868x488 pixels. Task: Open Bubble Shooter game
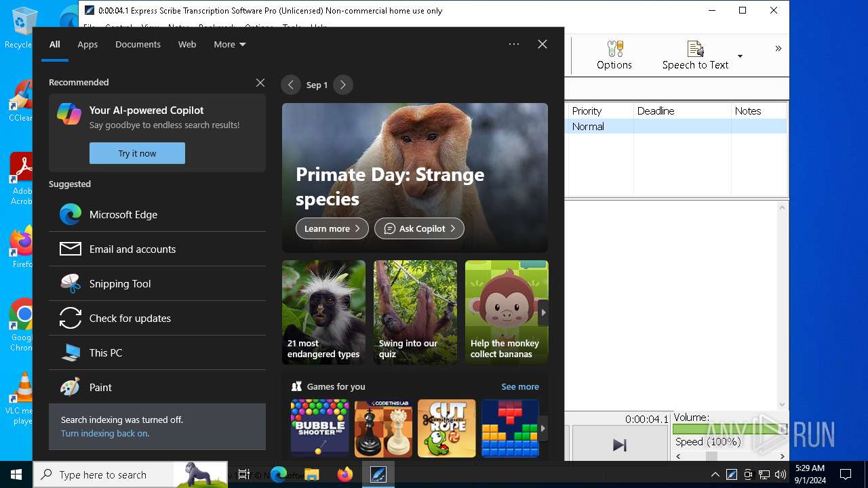[320, 428]
